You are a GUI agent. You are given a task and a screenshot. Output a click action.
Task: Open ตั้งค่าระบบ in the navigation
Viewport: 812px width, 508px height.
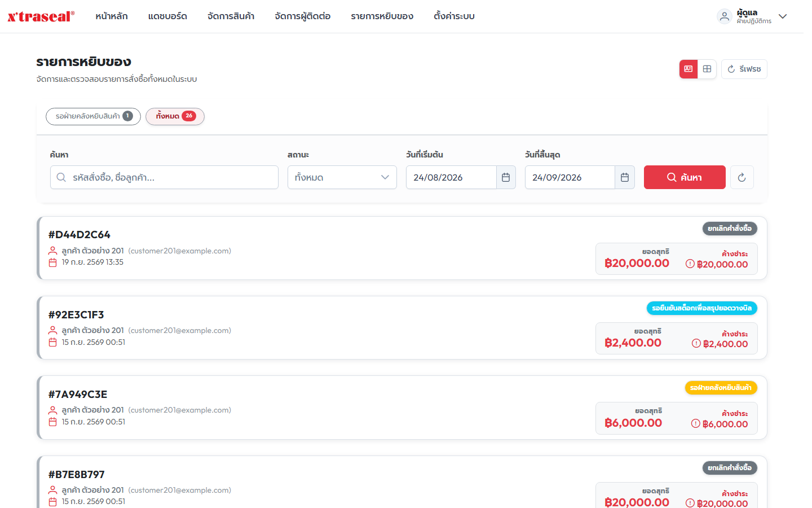454,16
